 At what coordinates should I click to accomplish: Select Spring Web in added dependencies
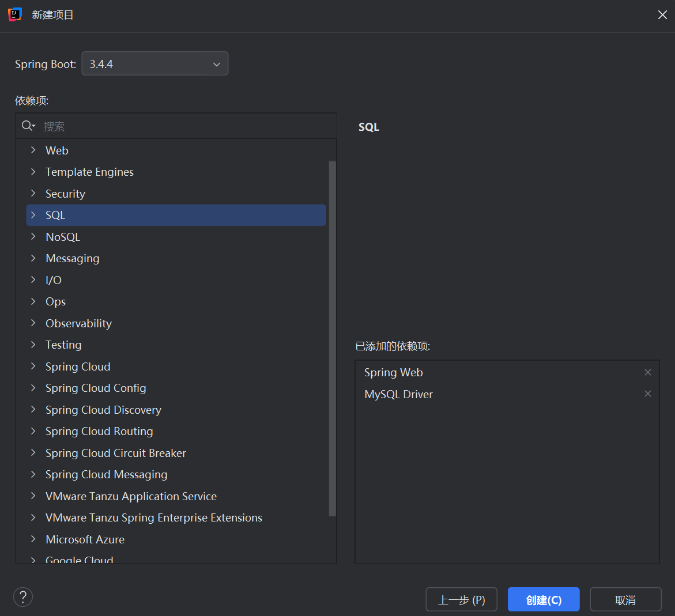[507, 372]
